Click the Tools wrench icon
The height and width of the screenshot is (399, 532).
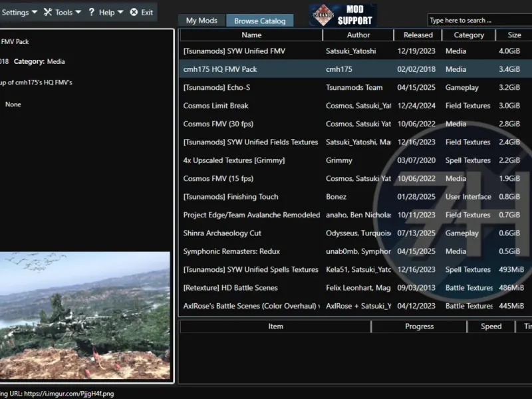(48, 12)
